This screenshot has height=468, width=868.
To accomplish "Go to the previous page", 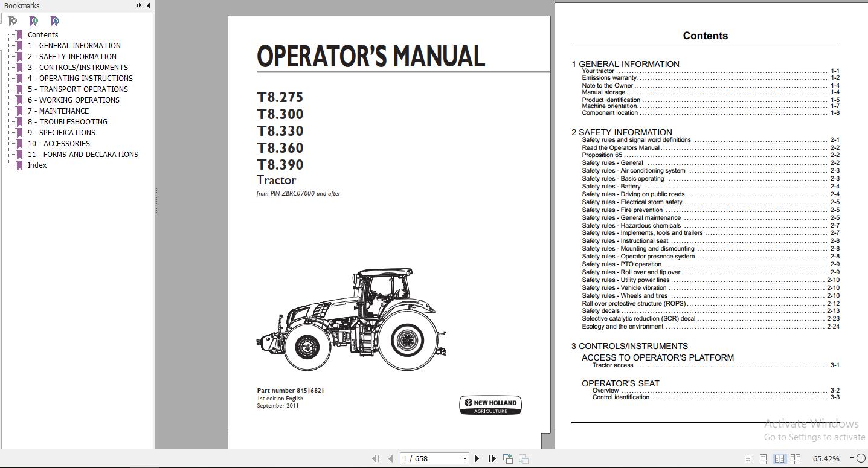I will [x=391, y=459].
